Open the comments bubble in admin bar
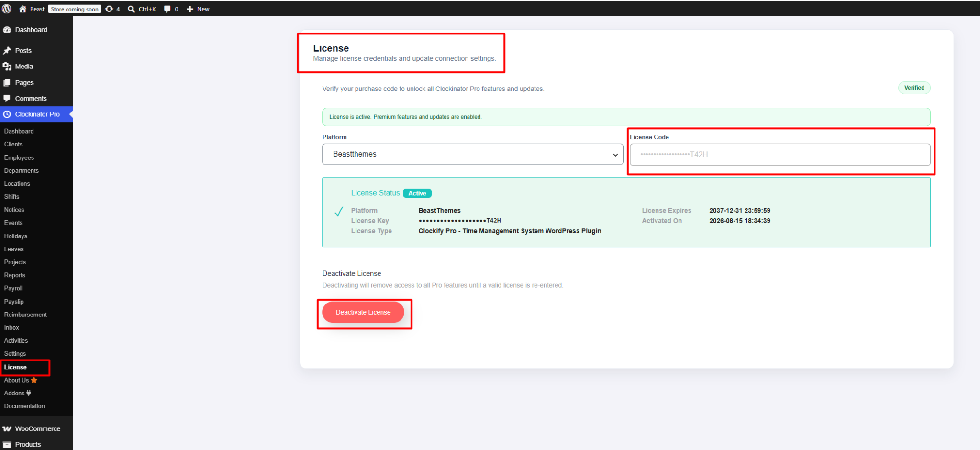The width and height of the screenshot is (980, 450). coord(167,9)
